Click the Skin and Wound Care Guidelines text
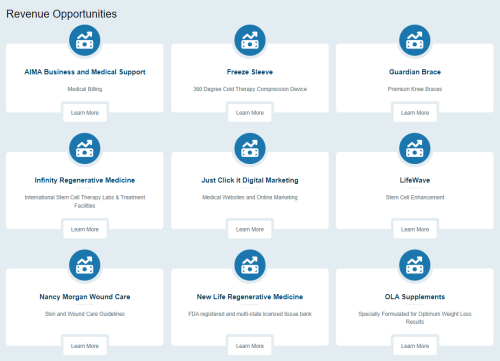Screen dimensions: 500x361 (x=85, y=314)
